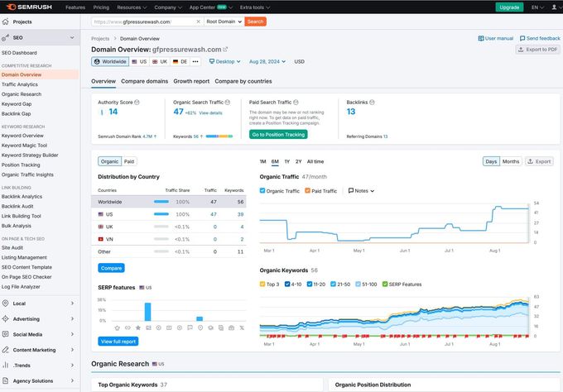Image resolution: width=563 pixels, height=392 pixels.
Task: Open the Root Domain dropdown
Action: 224,22
